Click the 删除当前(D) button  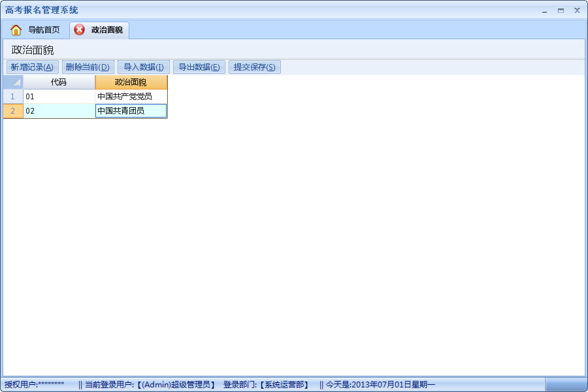click(x=88, y=67)
